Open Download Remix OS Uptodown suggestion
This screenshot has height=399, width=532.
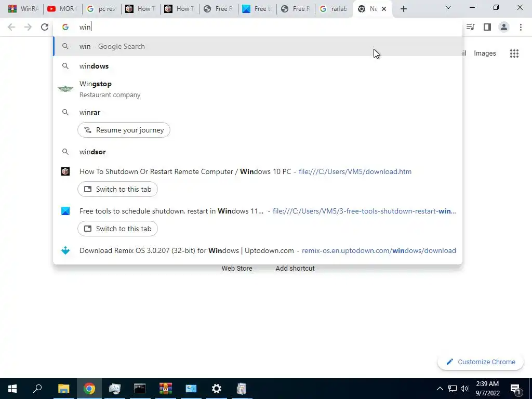click(258, 251)
